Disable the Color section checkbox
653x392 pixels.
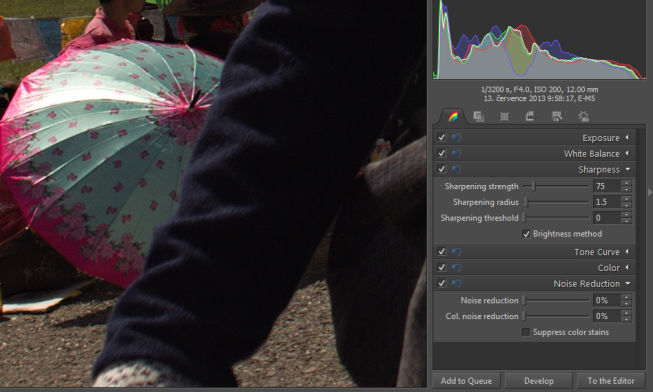pyautogui.click(x=441, y=267)
